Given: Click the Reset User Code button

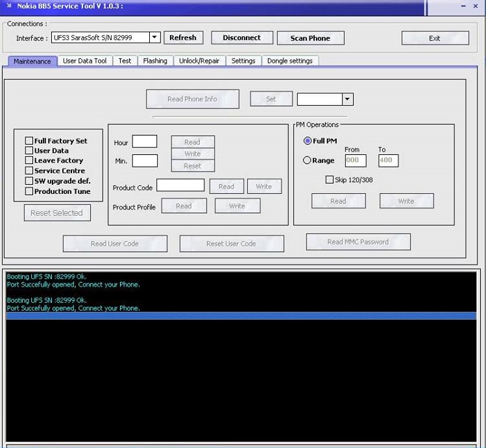Looking at the screenshot, I should [x=232, y=244].
